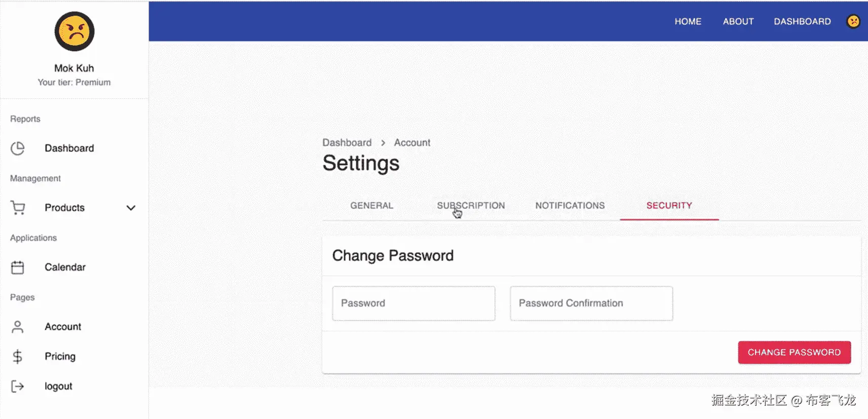This screenshot has height=419, width=868.
Task: Click the Dashboard pie chart icon
Action: 18,148
